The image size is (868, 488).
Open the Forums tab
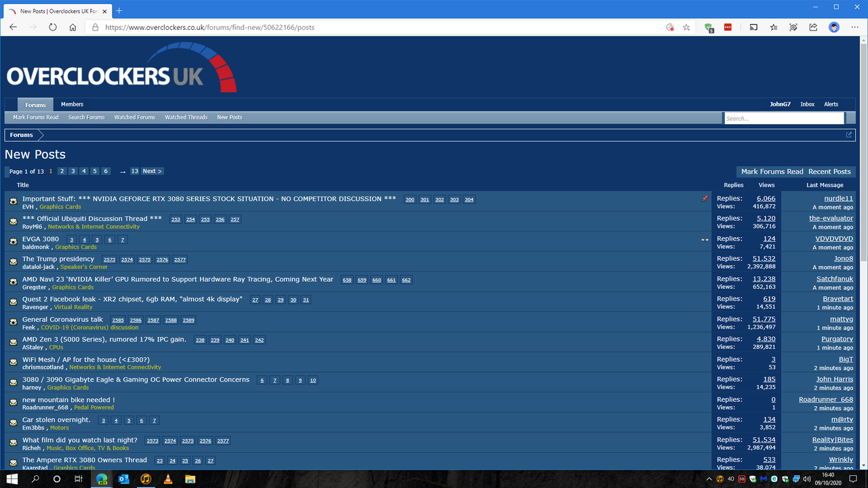pos(35,105)
